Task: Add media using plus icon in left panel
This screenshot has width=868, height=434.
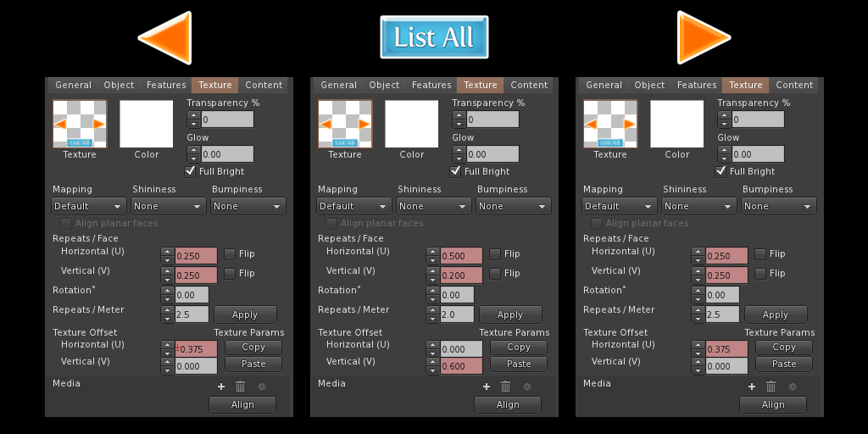Action: click(x=221, y=387)
